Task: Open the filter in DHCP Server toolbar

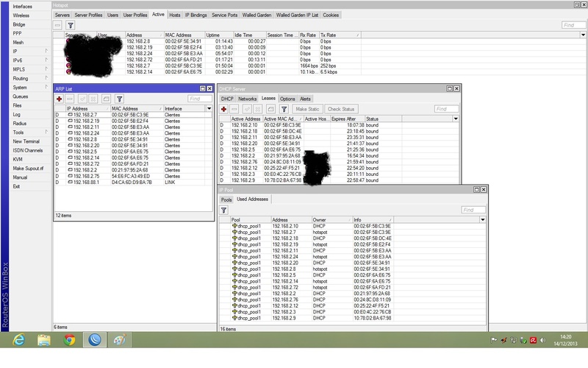Action: (x=284, y=109)
